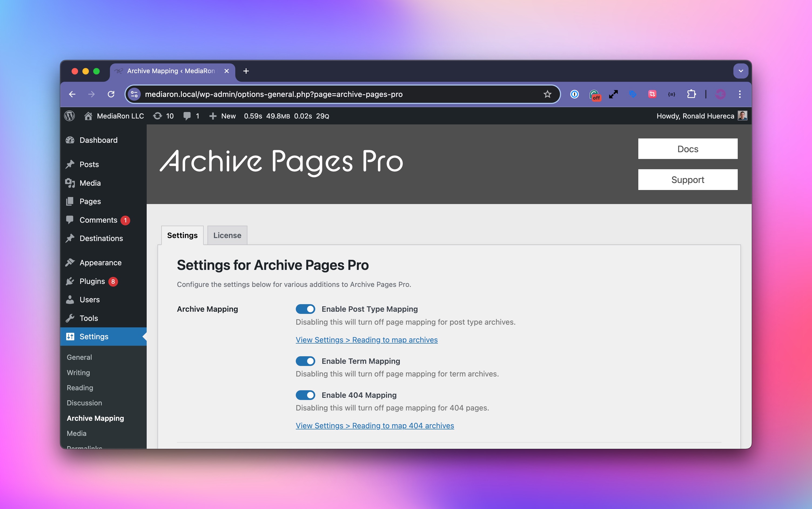Switch to the License tab
The width and height of the screenshot is (812, 509).
pyautogui.click(x=227, y=235)
